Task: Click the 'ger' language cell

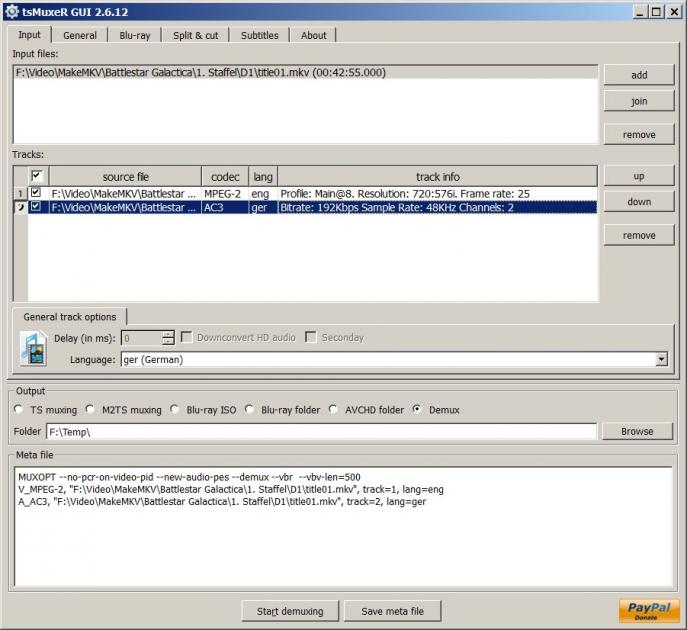Action: 263,207
